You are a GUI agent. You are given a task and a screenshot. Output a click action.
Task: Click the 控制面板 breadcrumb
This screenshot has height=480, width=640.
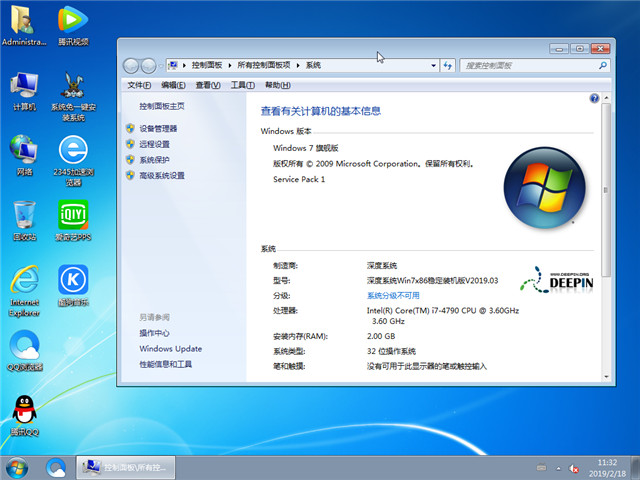pos(207,65)
